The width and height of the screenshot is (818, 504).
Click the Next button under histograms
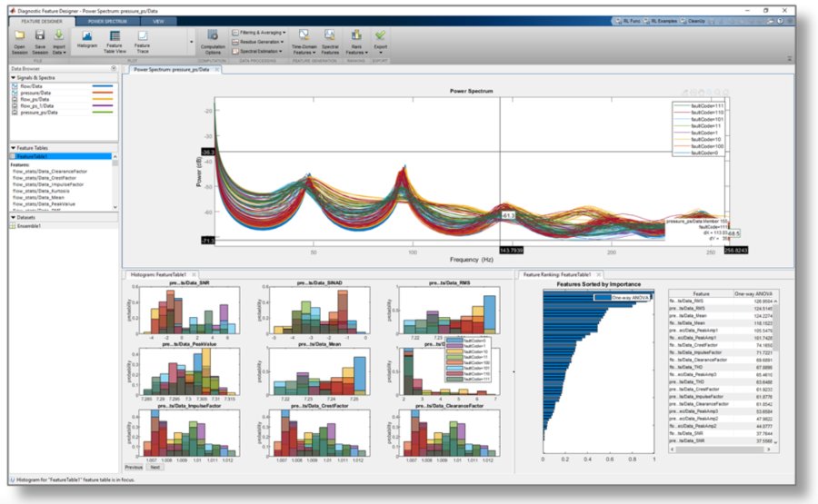tap(155, 467)
